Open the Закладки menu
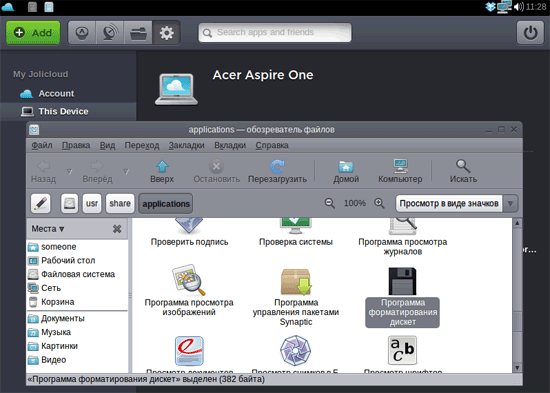 [186, 145]
